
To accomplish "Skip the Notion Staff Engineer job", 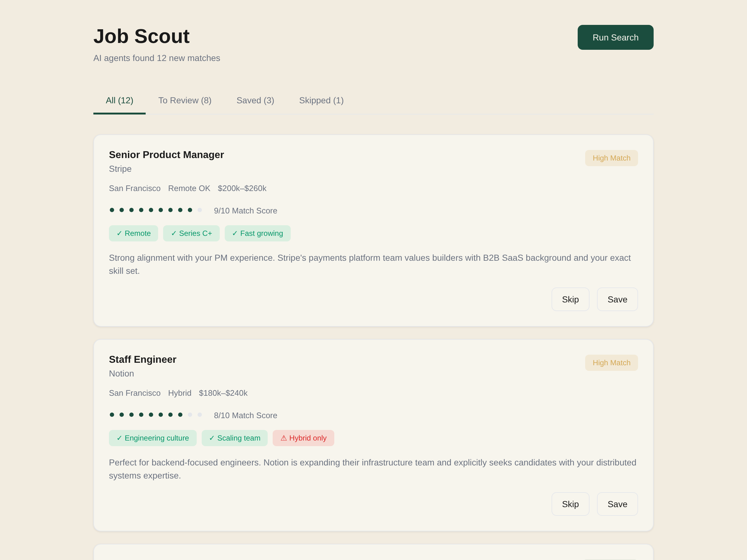I will 570,504.
